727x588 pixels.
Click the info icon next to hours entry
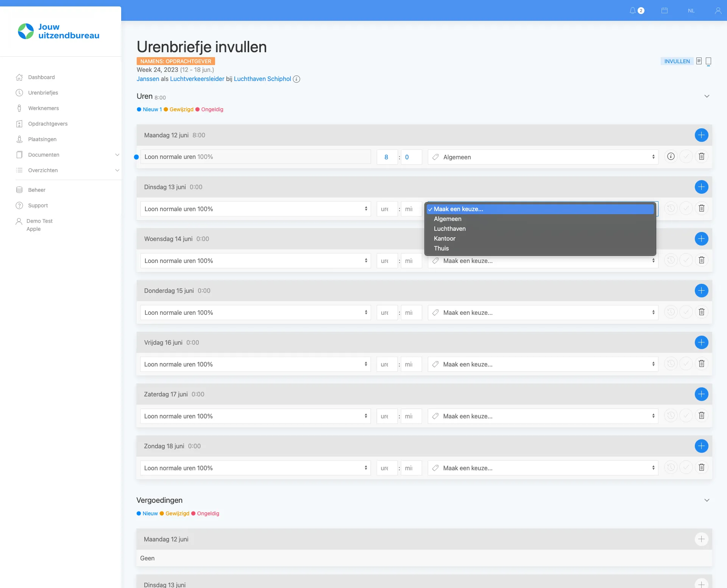671,156
